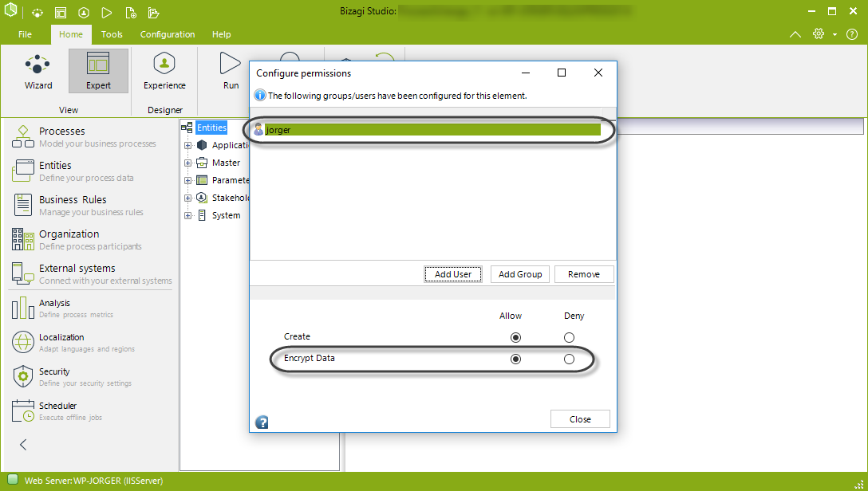The width and height of the screenshot is (868, 491).
Task: Click the help icon in dialog
Action: [262, 422]
